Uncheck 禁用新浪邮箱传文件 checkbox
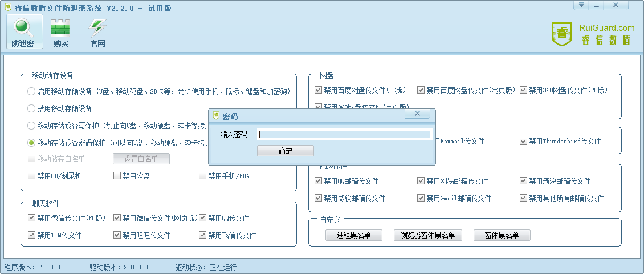Screen dimensions: 644x274 point(524,180)
